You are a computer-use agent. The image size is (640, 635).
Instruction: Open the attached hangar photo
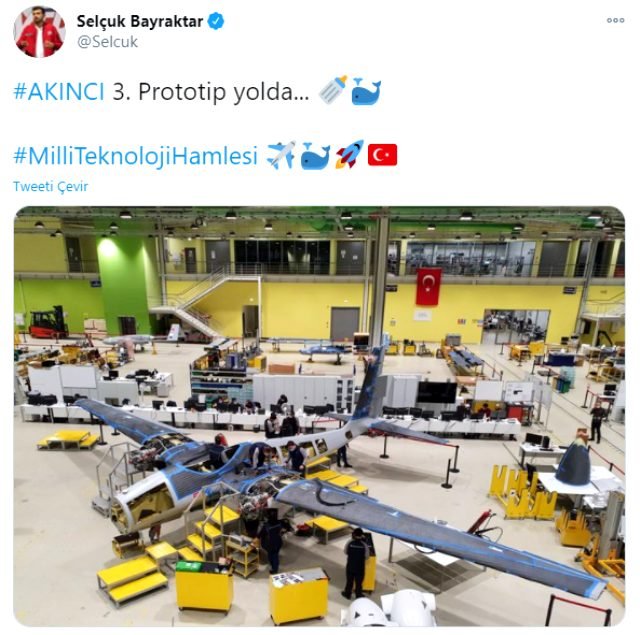point(319,416)
